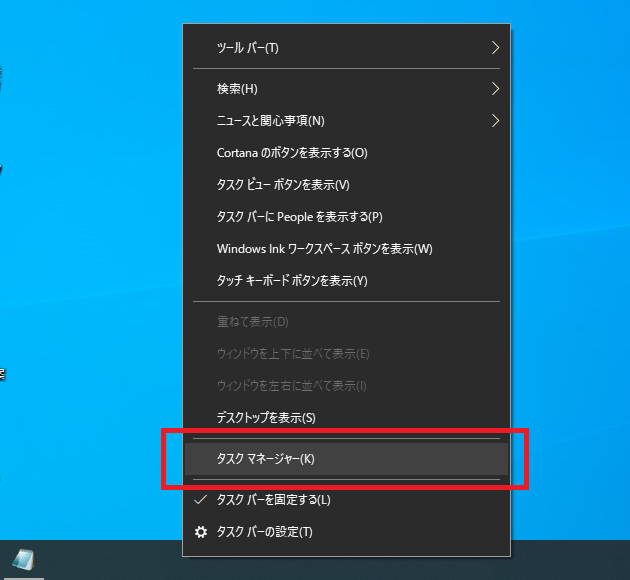Image resolution: width=630 pixels, height=580 pixels.
Task: Open タスク マネージャー(K) from the menu
Action: tap(346, 459)
